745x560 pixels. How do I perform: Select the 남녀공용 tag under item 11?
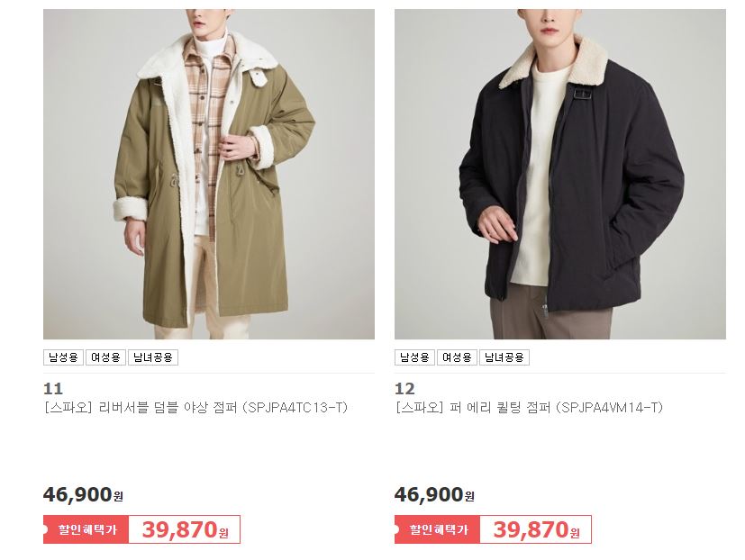tap(153, 357)
